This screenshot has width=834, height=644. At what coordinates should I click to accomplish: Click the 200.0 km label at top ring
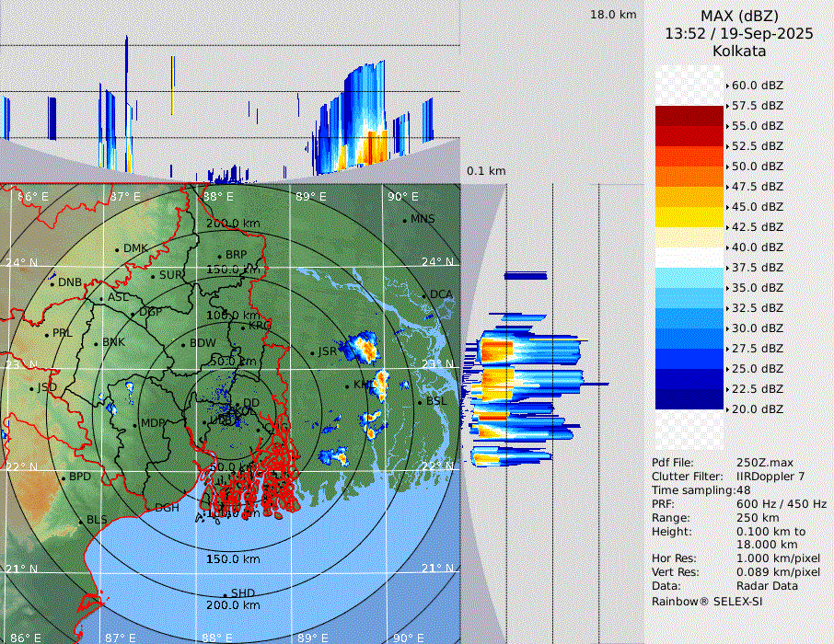tap(233, 224)
